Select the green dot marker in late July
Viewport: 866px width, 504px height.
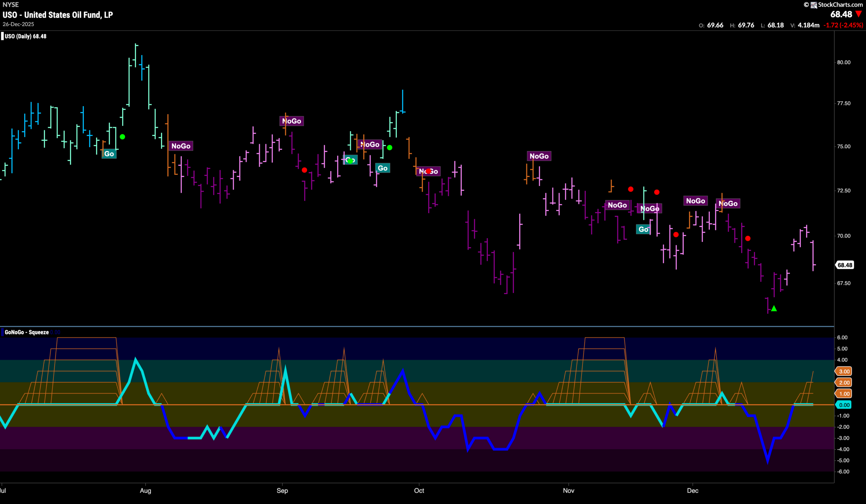coord(122,137)
